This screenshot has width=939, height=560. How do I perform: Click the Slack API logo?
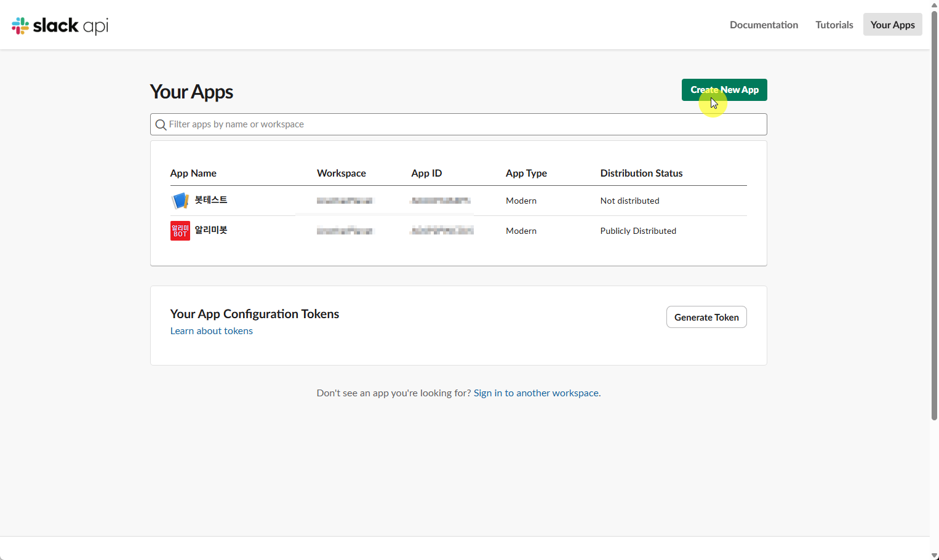60,25
